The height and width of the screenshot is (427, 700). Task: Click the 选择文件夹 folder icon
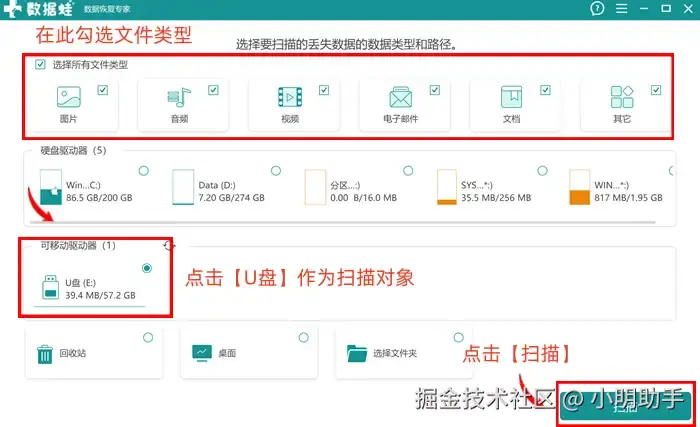tap(357, 353)
